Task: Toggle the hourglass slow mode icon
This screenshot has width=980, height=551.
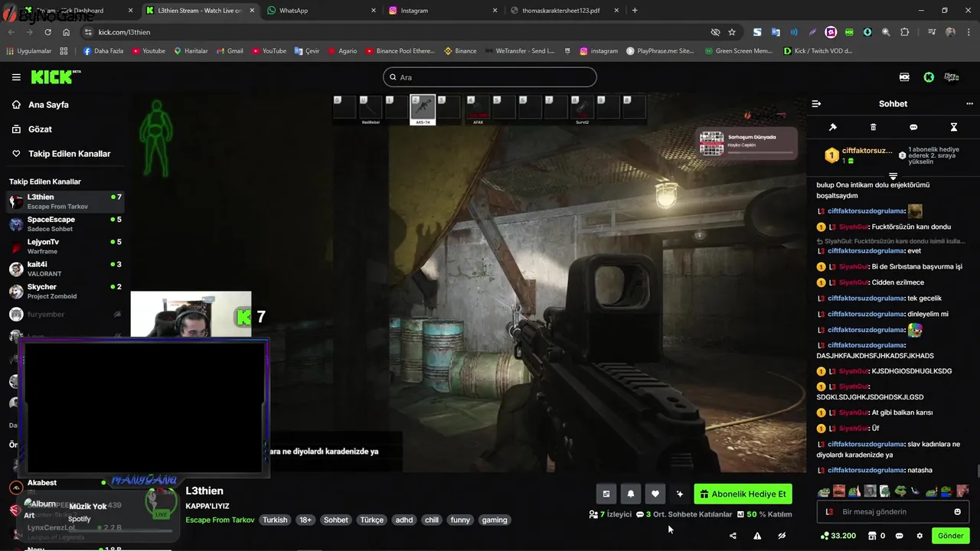Action: 954,127
